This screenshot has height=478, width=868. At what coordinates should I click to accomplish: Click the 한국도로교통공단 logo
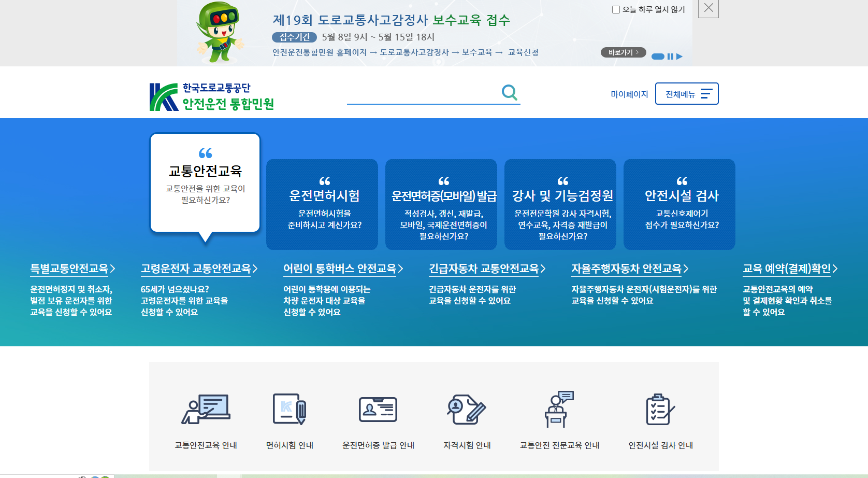tap(212, 94)
